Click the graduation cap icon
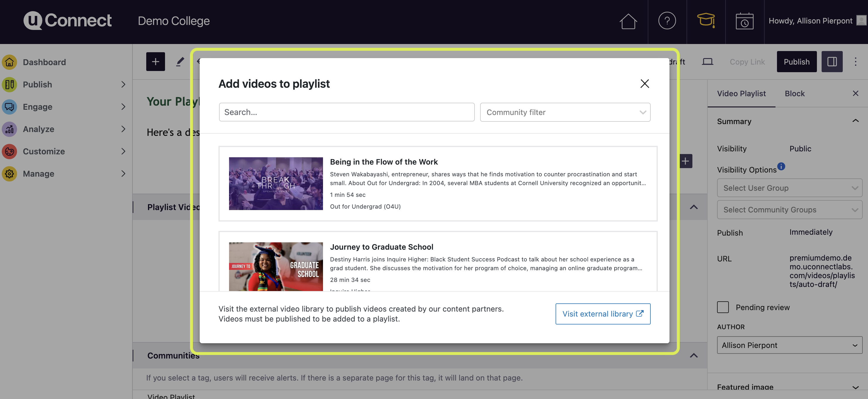 706,20
